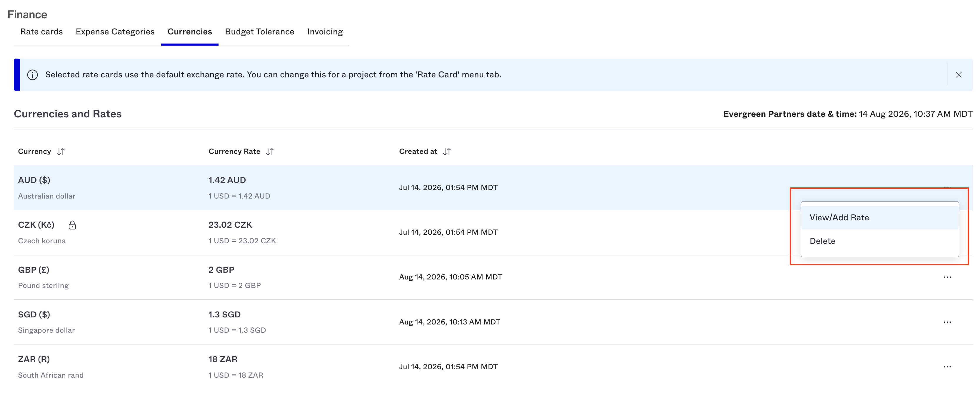Click the '1 USD = 2 GBP' conversion text
980x393 pixels.
tap(235, 286)
